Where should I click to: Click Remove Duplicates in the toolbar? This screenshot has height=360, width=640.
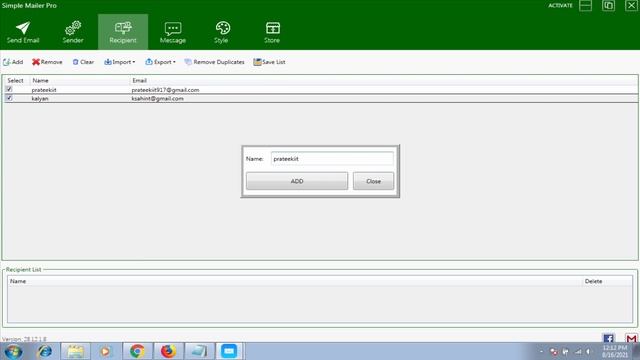point(215,62)
